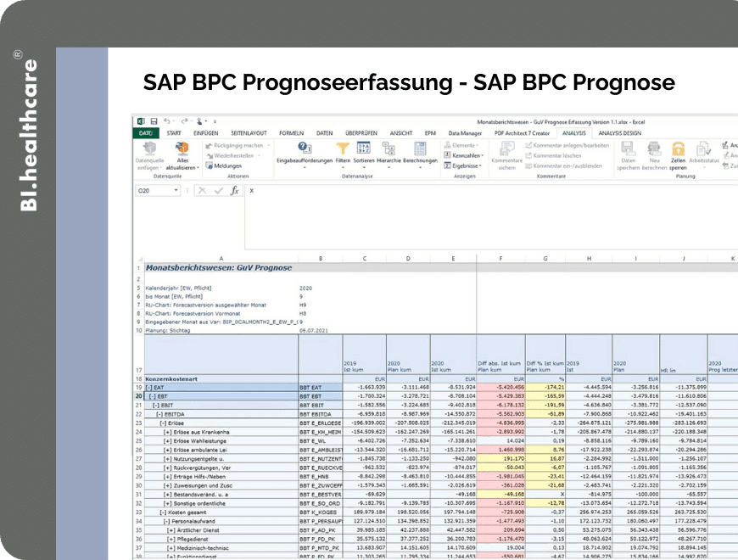Image resolution: width=738 pixels, height=560 pixels.
Task: Click into the formula bar field
Action: 491,216
